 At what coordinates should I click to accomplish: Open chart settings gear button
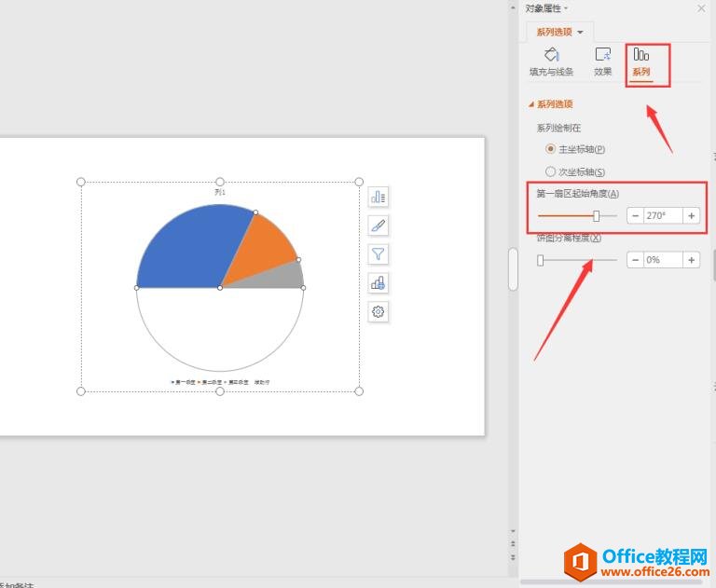pos(379,312)
